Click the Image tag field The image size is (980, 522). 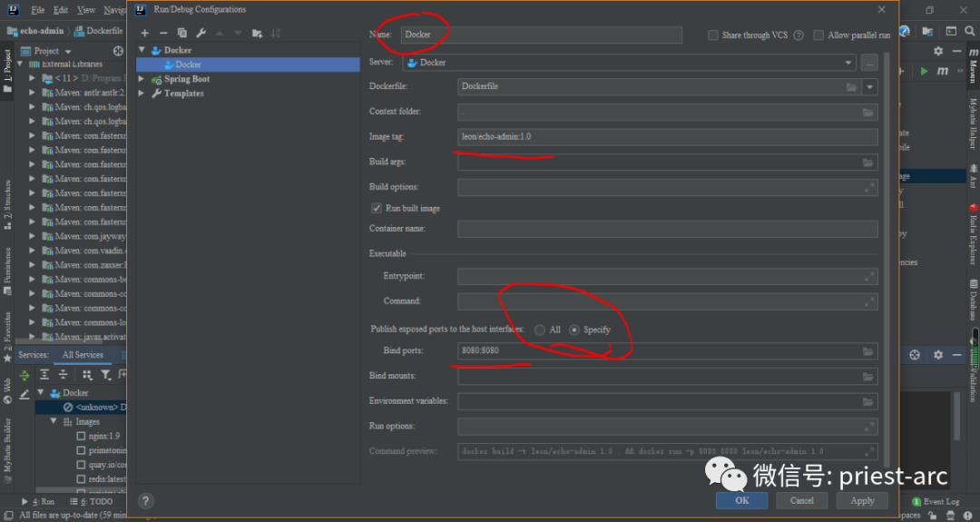click(x=668, y=137)
